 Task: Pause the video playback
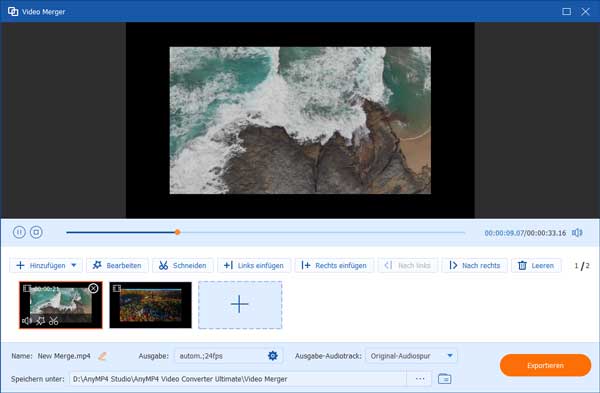[19, 232]
